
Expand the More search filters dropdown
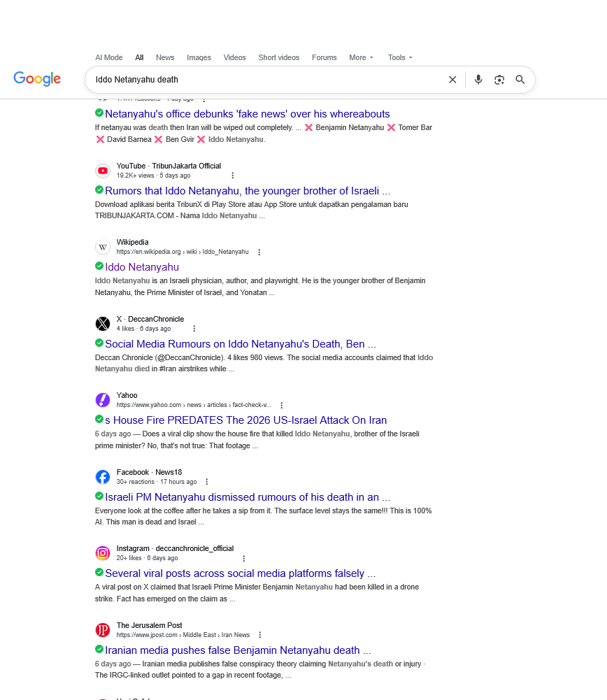pyautogui.click(x=362, y=58)
